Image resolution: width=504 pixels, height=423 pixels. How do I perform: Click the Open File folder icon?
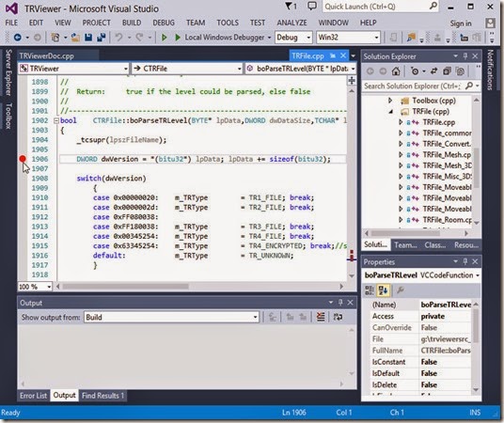(75, 38)
